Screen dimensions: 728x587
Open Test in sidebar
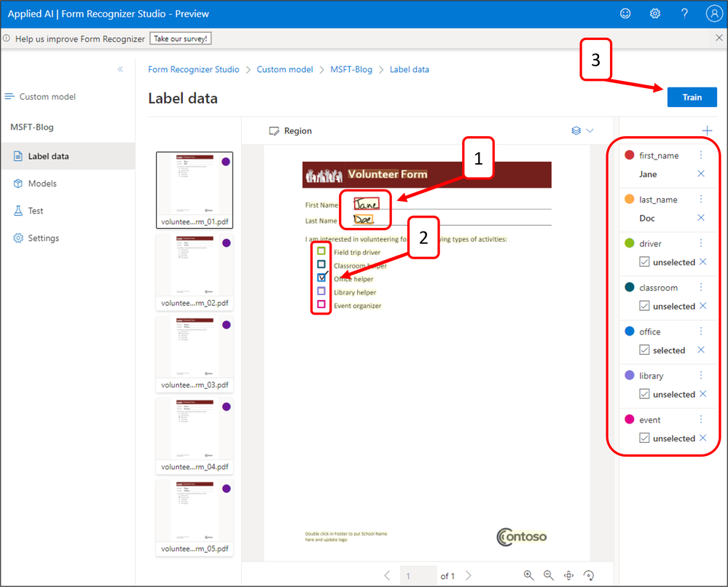click(x=68, y=210)
